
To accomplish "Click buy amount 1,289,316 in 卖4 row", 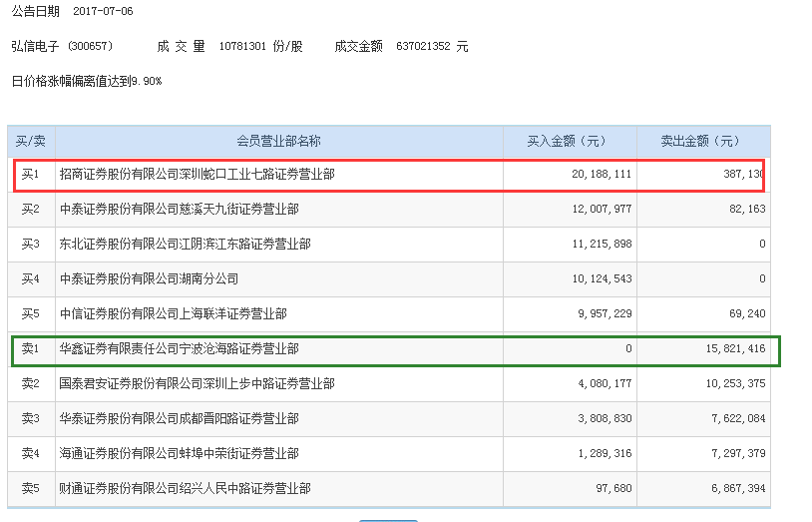I will 605,453.
